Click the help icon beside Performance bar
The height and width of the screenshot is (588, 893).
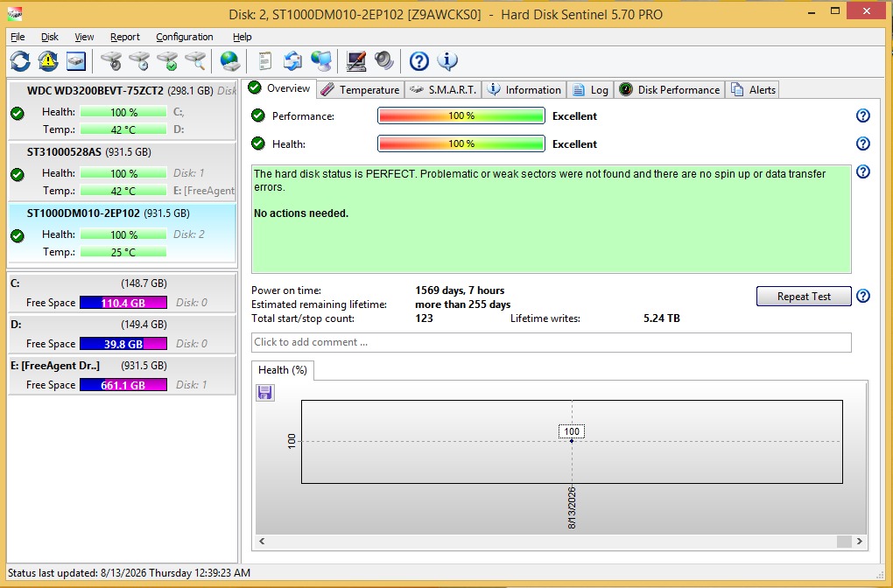click(x=863, y=115)
